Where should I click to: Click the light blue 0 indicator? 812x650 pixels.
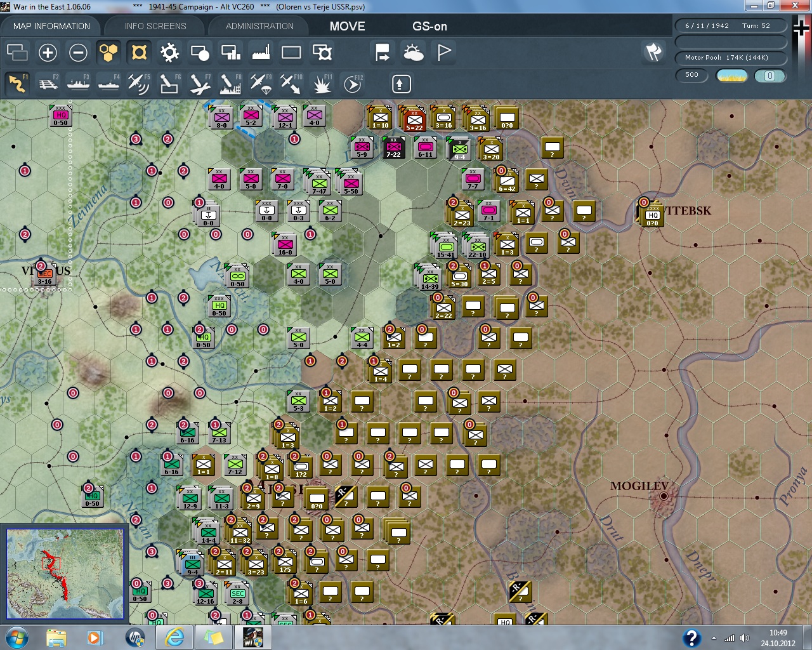tap(769, 76)
